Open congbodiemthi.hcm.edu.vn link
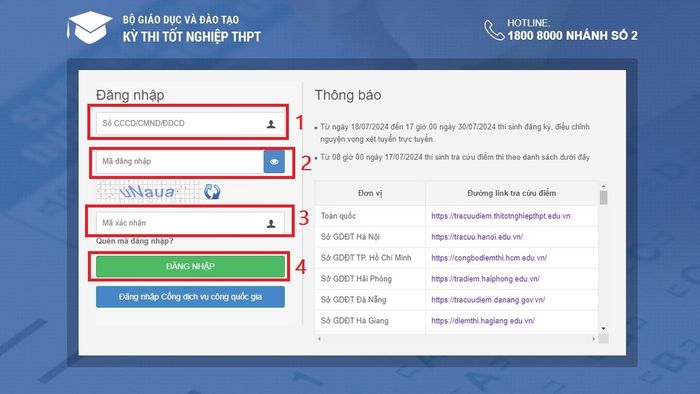Image resolution: width=700 pixels, height=394 pixels. point(489,258)
